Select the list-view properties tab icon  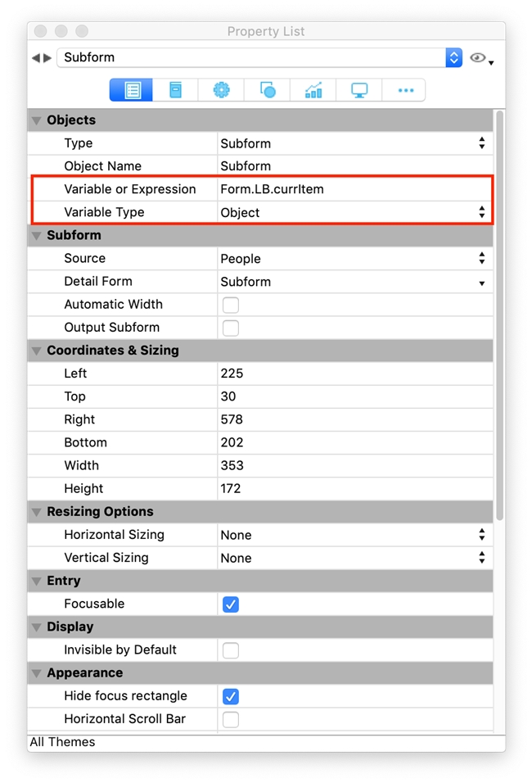click(133, 90)
